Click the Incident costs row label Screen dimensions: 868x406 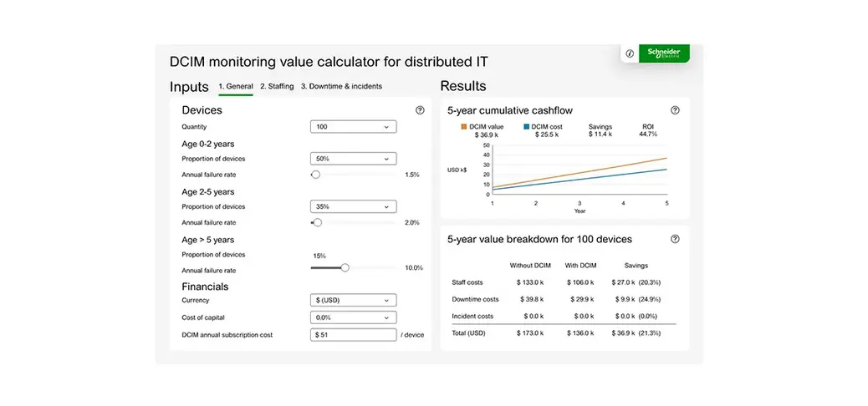472,317
